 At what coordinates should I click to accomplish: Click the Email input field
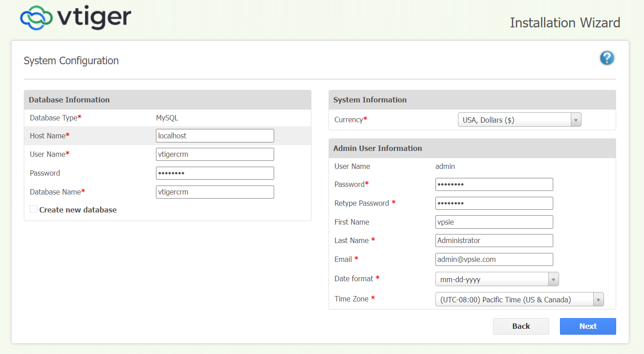click(x=494, y=260)
